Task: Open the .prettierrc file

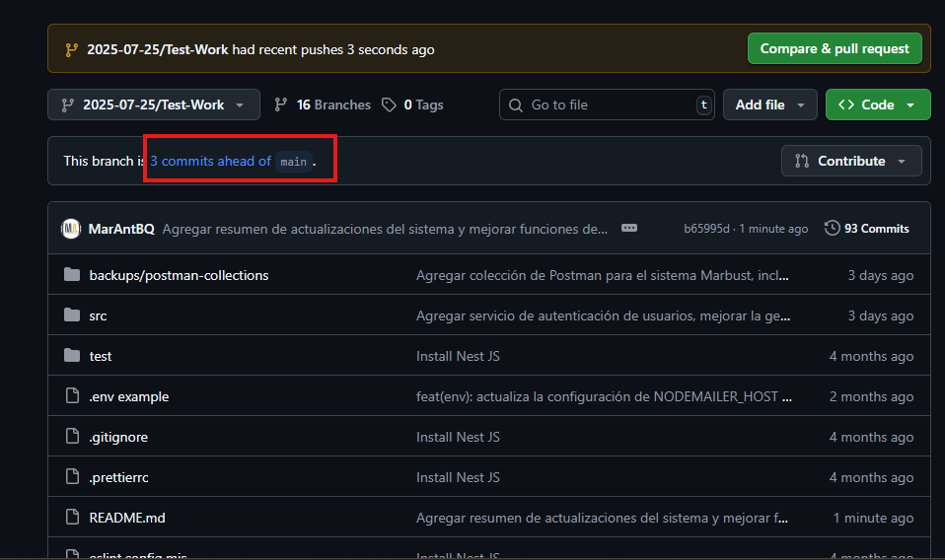Action: point(118,477)
